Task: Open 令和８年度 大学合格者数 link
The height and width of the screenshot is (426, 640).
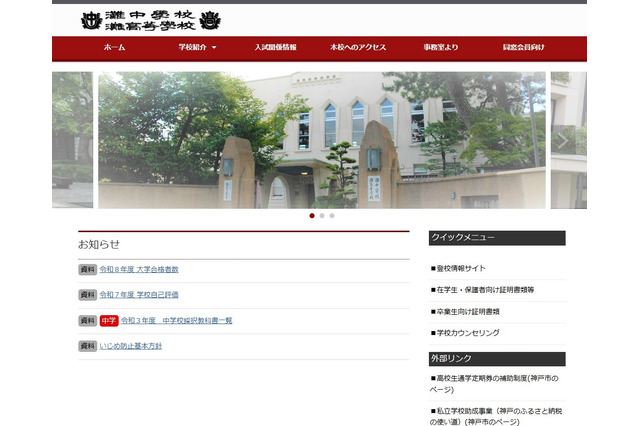Action: [x=139, y=269]
